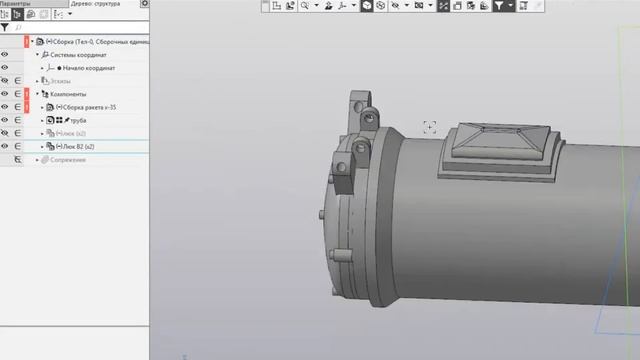Toggle the exclude marker on Эскизы row

pos(18,81)
